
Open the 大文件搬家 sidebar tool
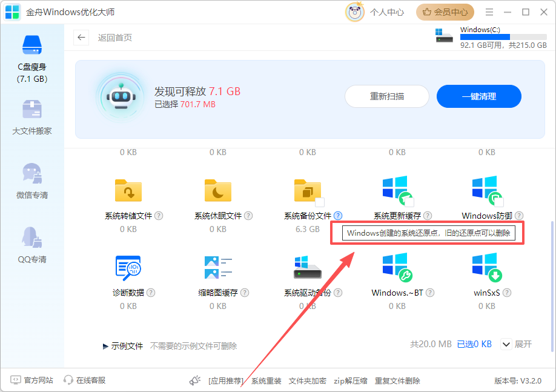(32, 118)
